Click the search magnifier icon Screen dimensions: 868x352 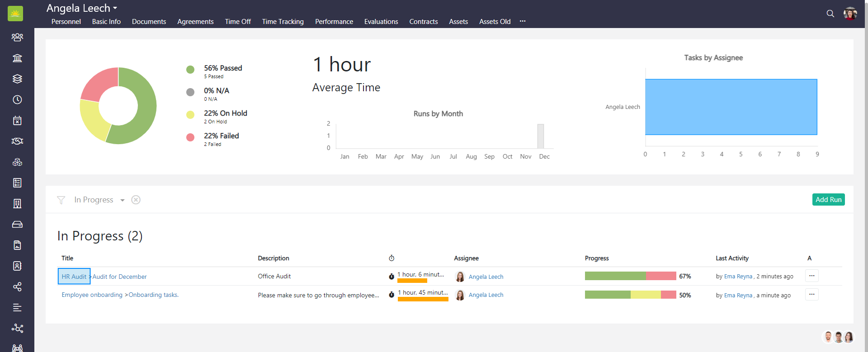tap(830, 14)
